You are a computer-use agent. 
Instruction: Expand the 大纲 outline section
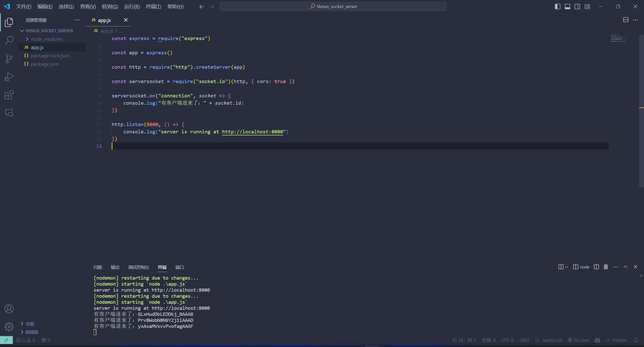[30, 324]
